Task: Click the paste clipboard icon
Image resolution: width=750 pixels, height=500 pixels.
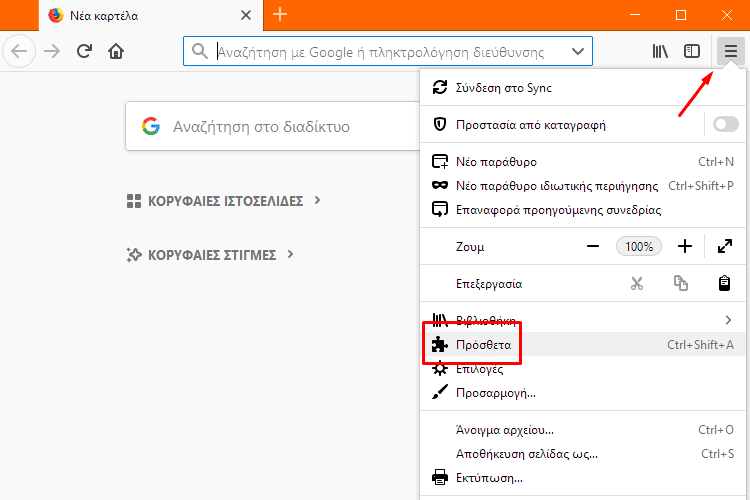Action: coord(724,283)
